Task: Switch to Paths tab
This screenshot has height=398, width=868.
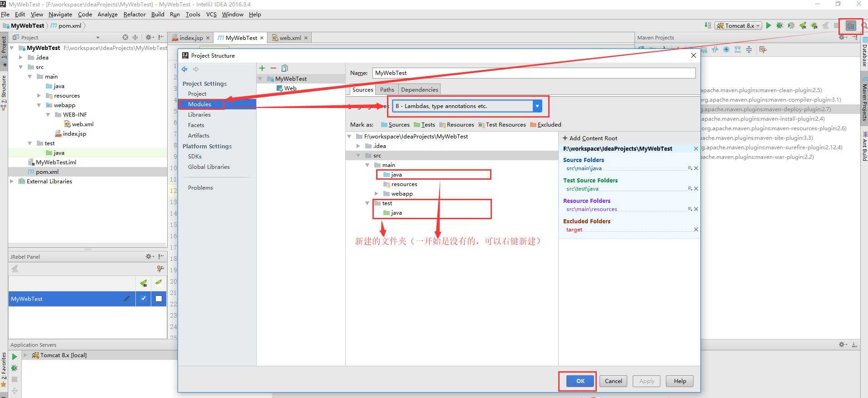Action: pyautogui.click(x=387, y=90)
